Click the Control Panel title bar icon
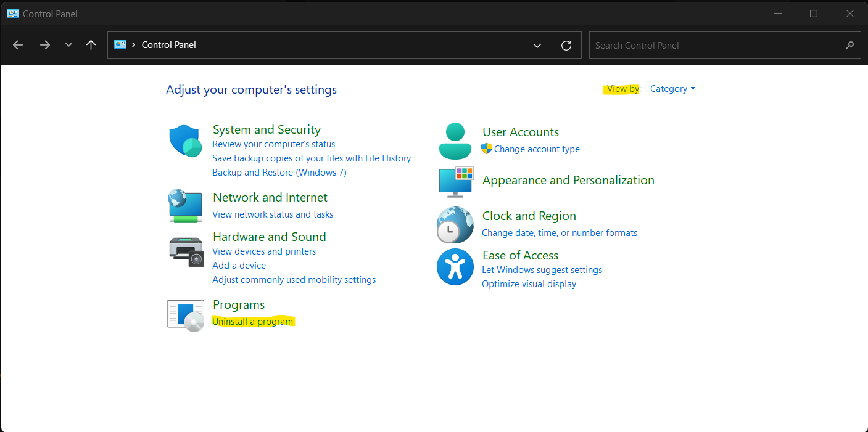The width and height of the screenshot is (868, 432). (13, 14)
